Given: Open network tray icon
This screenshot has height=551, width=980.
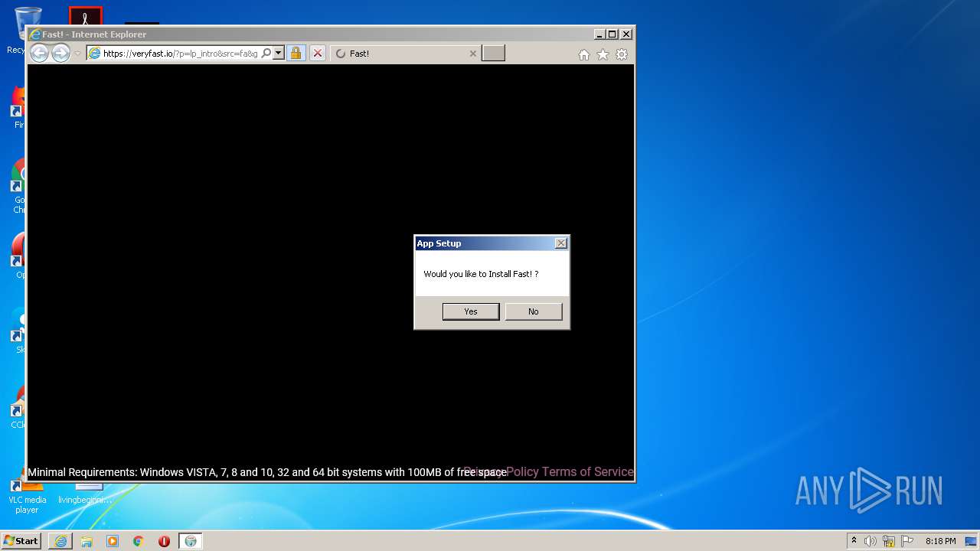Looking at the screenshot, I should click(x=889, y=541).
